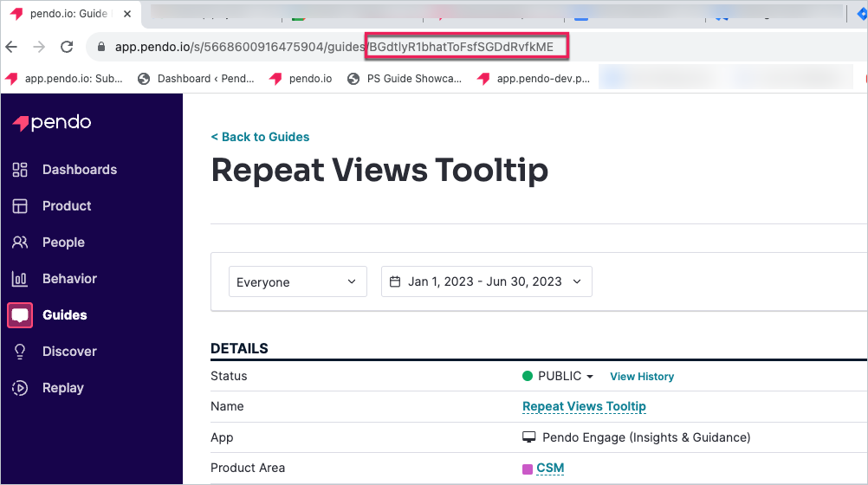
Task: Click the View History link
Action: tap(642, 377)
